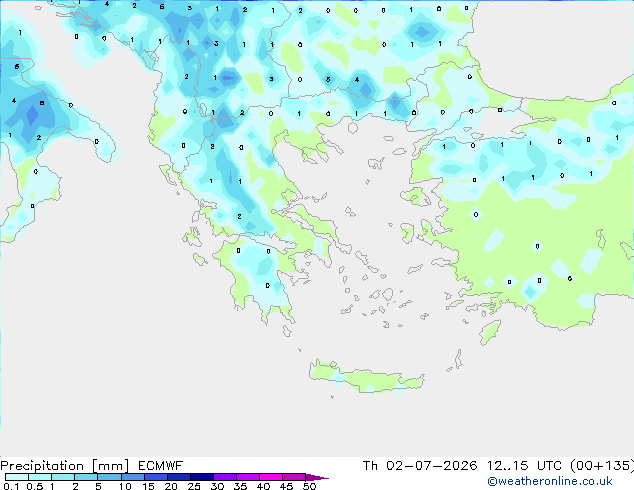Pick the 40–45 mm magenta legend swatch
Image resolution: width=634 pixels, height=490 pixels.
(x=270, y=477)
